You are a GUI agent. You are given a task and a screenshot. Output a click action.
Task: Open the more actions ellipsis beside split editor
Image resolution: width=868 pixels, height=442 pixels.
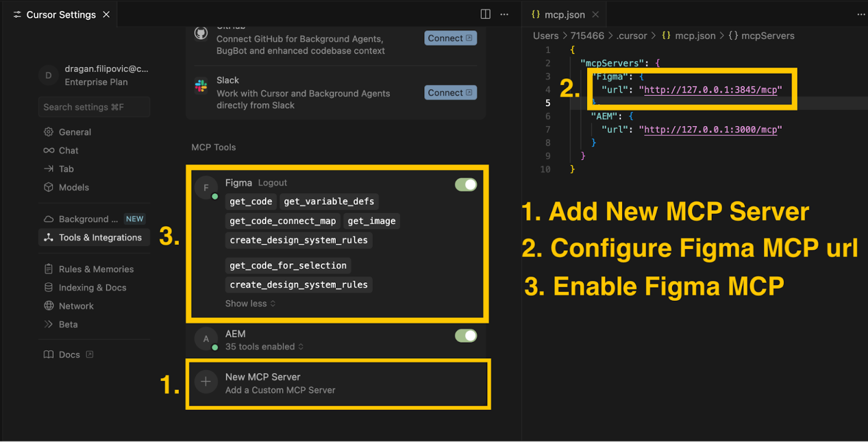[505, 14]
